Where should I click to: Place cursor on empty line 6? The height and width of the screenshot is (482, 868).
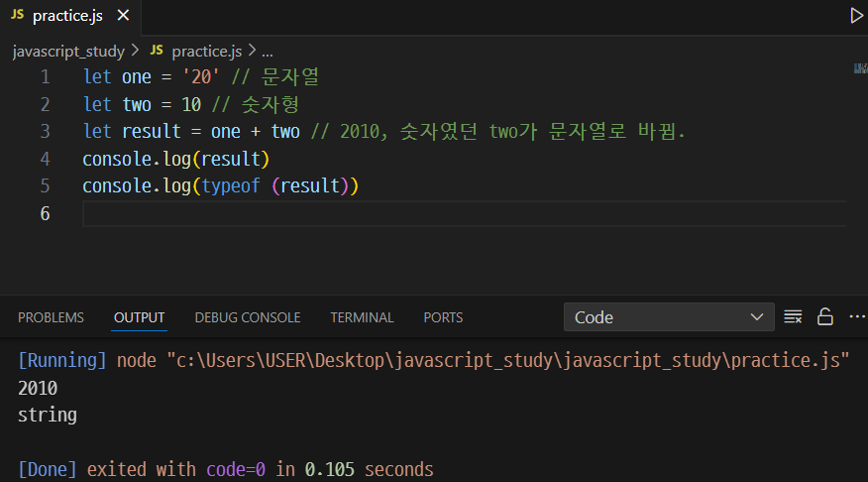[464, 213]
